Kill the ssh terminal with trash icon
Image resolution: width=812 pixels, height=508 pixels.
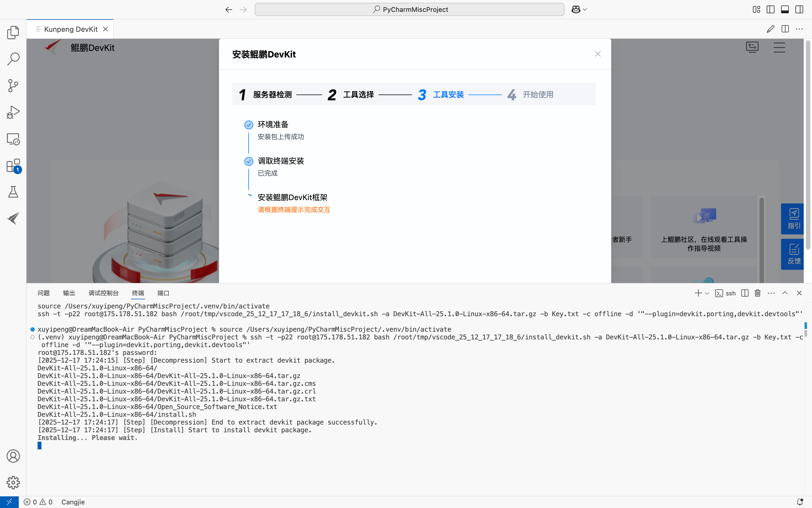[757, 293]
